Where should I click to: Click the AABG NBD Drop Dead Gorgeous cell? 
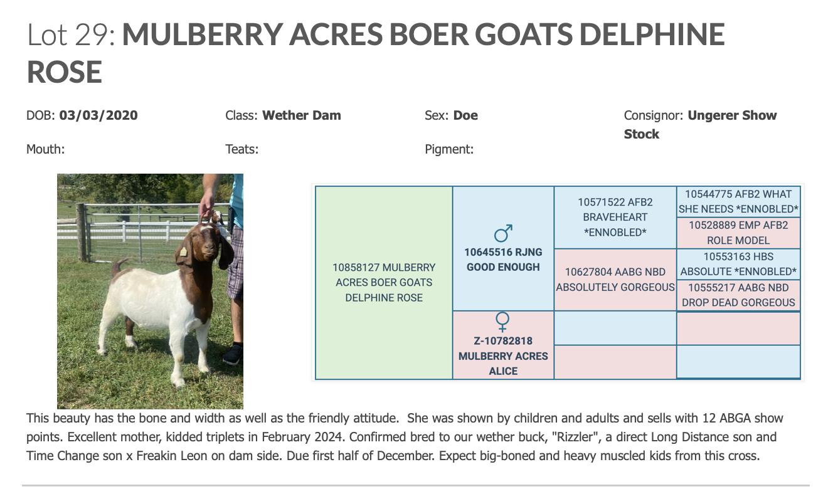click(738, 295)
